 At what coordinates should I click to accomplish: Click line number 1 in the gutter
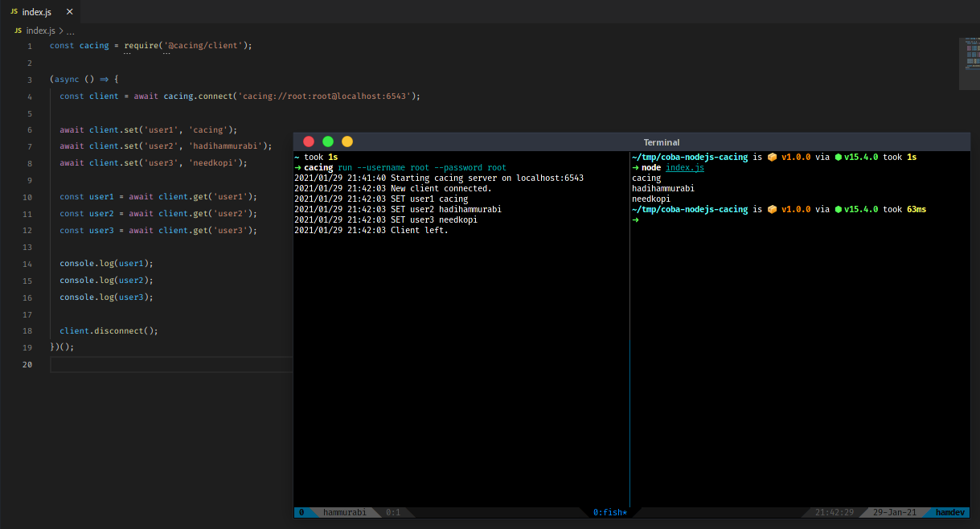pyautogui.click(x=30, y=46)
